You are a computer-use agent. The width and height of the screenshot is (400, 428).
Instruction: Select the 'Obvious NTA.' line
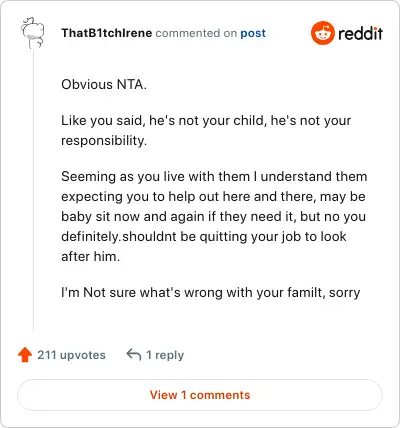pyautogui.click(x=104, y=84)
